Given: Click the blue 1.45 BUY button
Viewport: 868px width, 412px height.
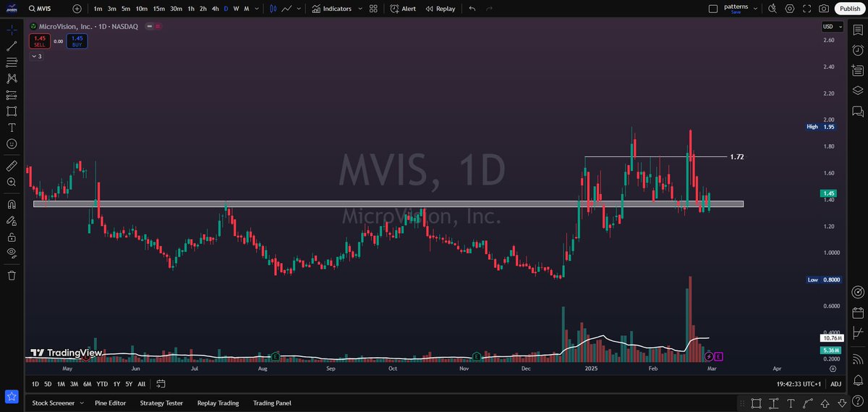Looking at the screenshot, I should (x=78, y=42).
